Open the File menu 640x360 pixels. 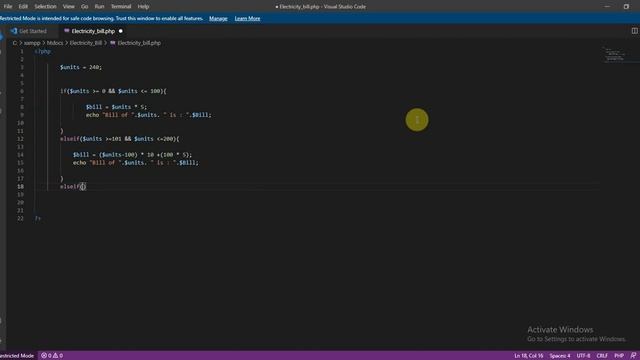tap(8, 7)
